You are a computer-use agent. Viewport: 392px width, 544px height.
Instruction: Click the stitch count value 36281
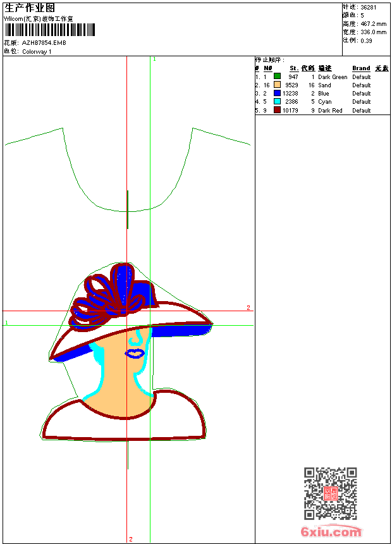tap(369, 7)
